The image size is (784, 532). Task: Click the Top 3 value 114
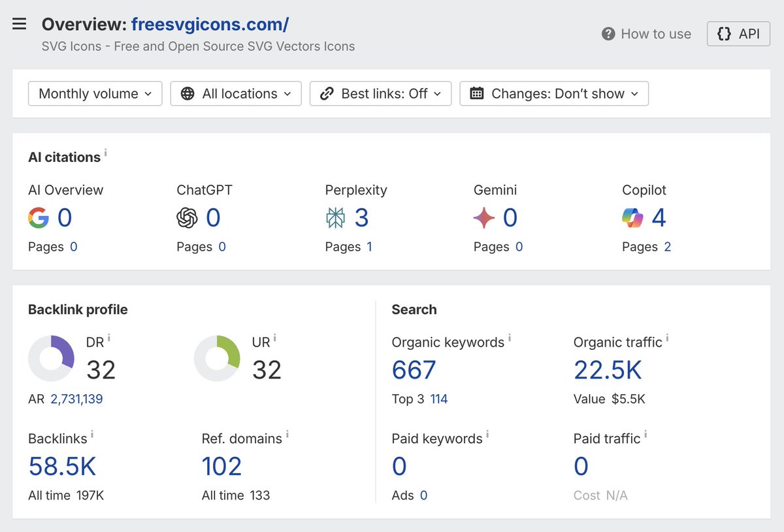pos(439,399)
